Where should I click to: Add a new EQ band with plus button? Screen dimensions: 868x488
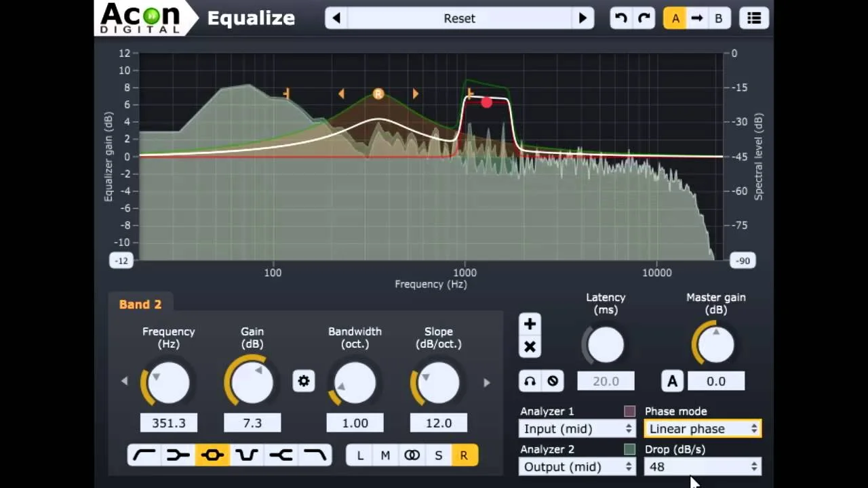pyautogui.click(x=530, y=324)
